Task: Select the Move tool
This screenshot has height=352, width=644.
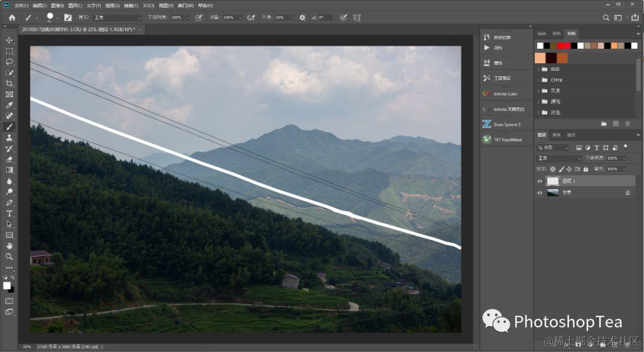Action: tap(9, 41)
